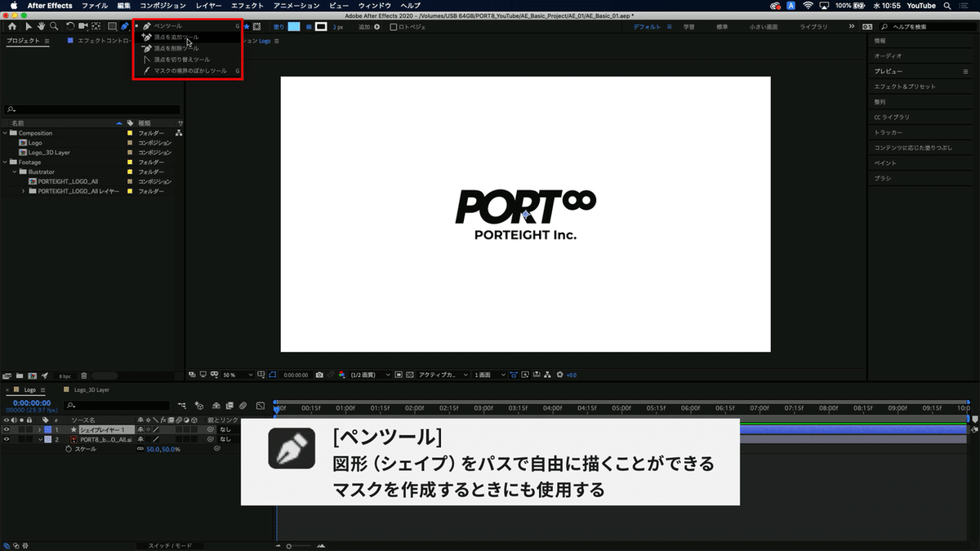
Task: Click the show channel RGB icon
Action: (341, 375)
